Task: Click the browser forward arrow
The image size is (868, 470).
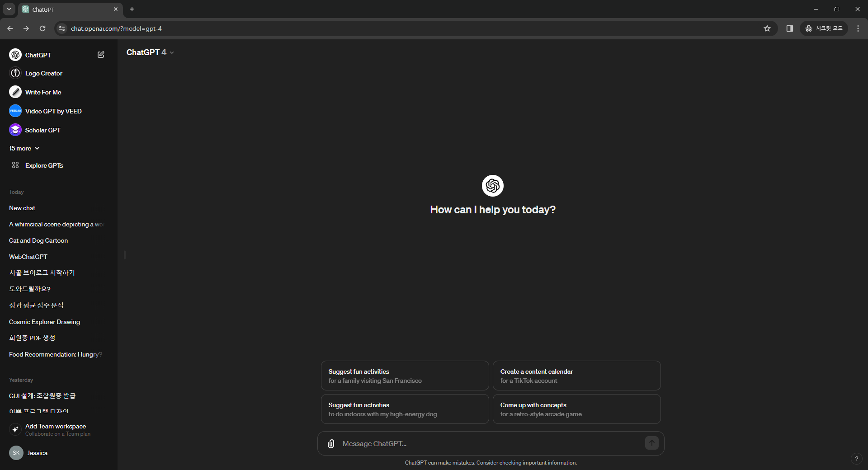Action: [26, 28]
